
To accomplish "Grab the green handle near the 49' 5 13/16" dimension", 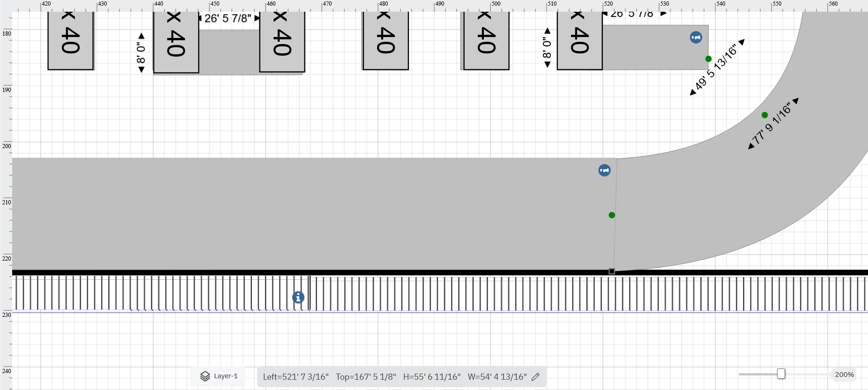I will [x=708, y=59].
